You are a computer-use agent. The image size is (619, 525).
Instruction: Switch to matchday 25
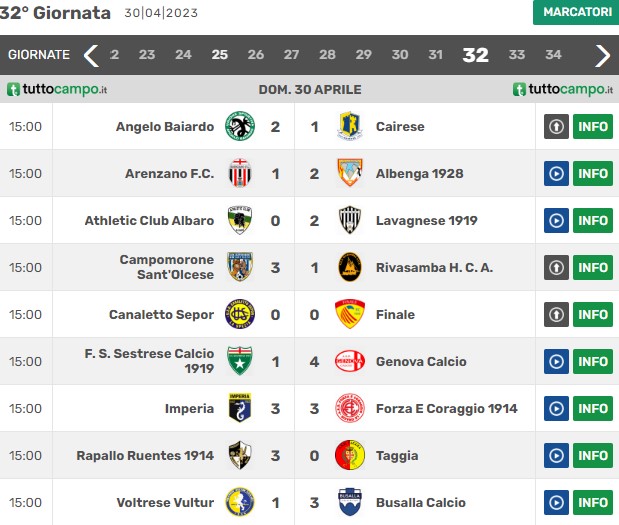(x=219, y=54)
